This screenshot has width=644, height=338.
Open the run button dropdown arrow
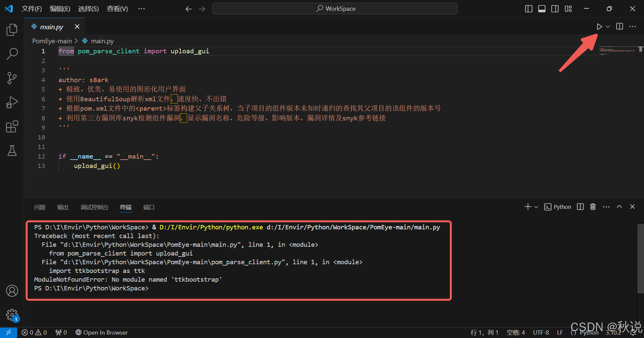(608, 26)
